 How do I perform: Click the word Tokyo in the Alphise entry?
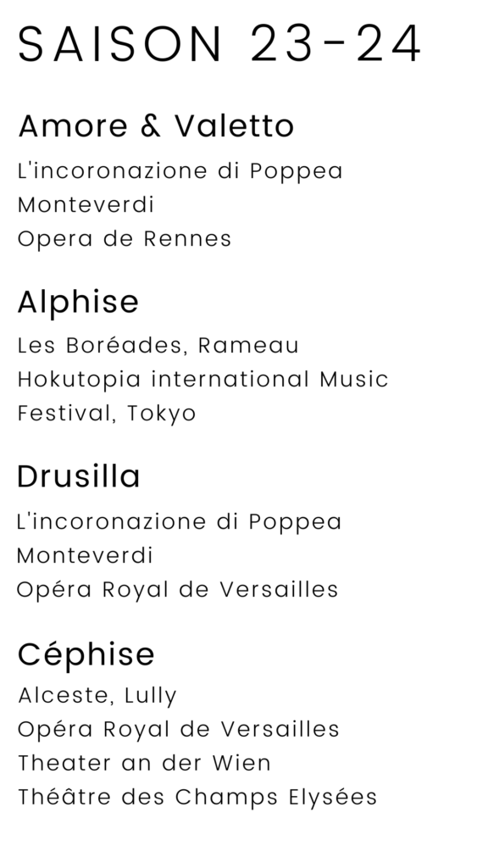coord(162,414)
